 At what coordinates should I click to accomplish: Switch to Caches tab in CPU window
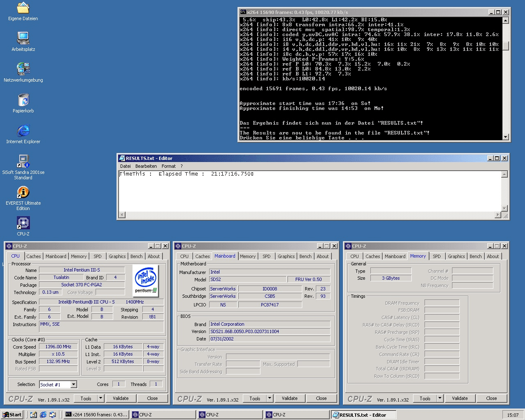(34, 256)
